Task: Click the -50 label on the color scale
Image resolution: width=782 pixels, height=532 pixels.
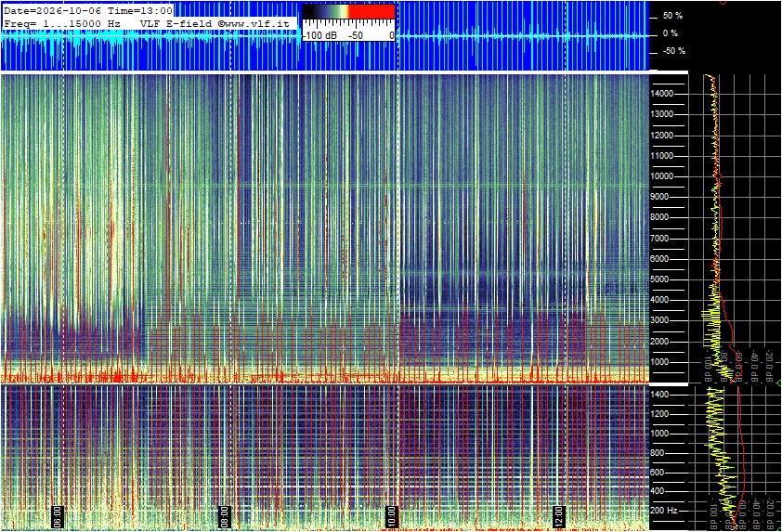Action: pyautogui.click(x=355, y=36)
